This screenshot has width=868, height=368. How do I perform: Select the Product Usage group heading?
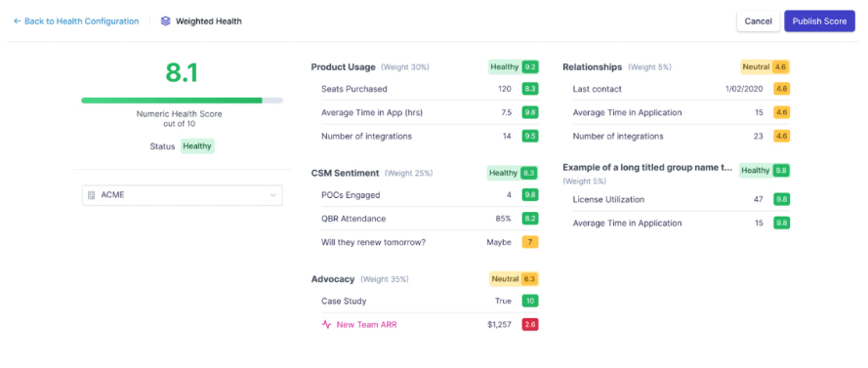click(x=344, y=67)
